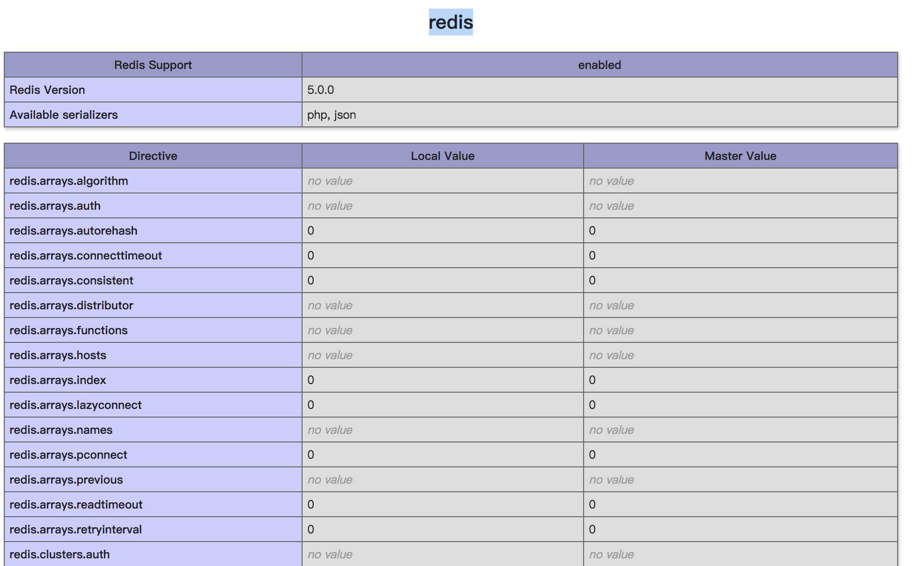The height and width of the screenshot is (566, 924).
Task: Click the redis.arrays.auth directive name
Action: [55, 206]
